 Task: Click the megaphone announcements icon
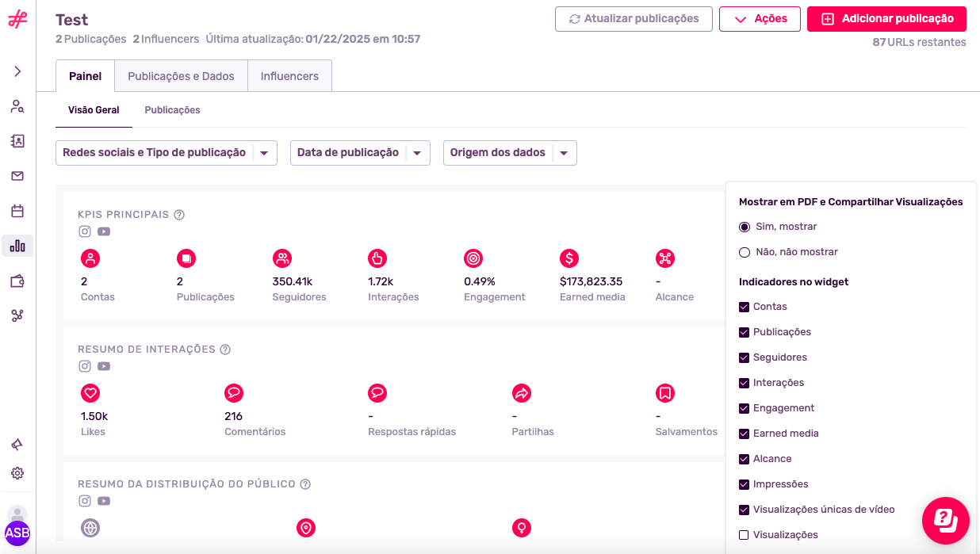[17, 445]
